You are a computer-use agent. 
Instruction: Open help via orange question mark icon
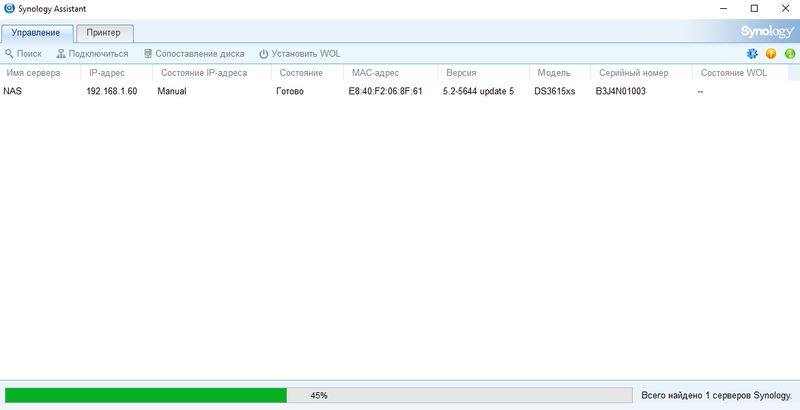point(771,54)
